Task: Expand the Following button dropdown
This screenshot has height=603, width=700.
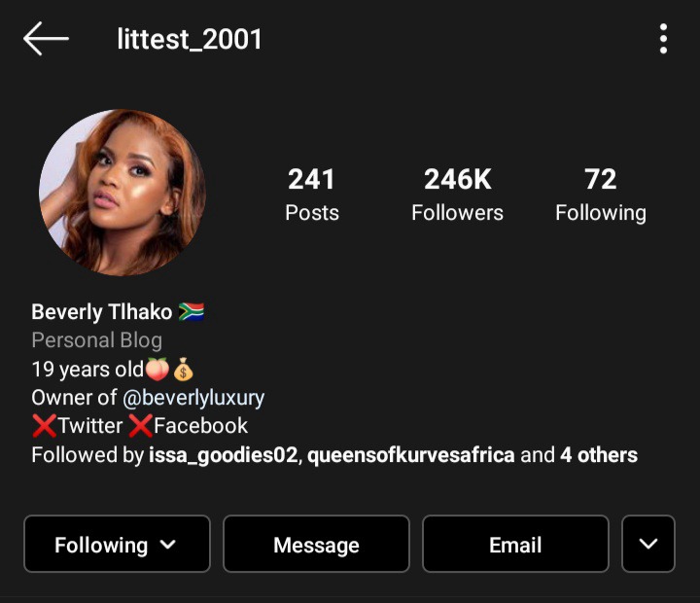Action: [x=117, y=544]
